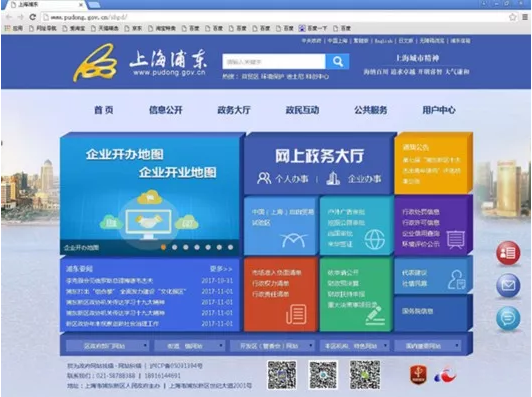532x397 pixels.
Task: Expand the 开发区（管委会）网站 dropdown
Action: tap(272, 346)
